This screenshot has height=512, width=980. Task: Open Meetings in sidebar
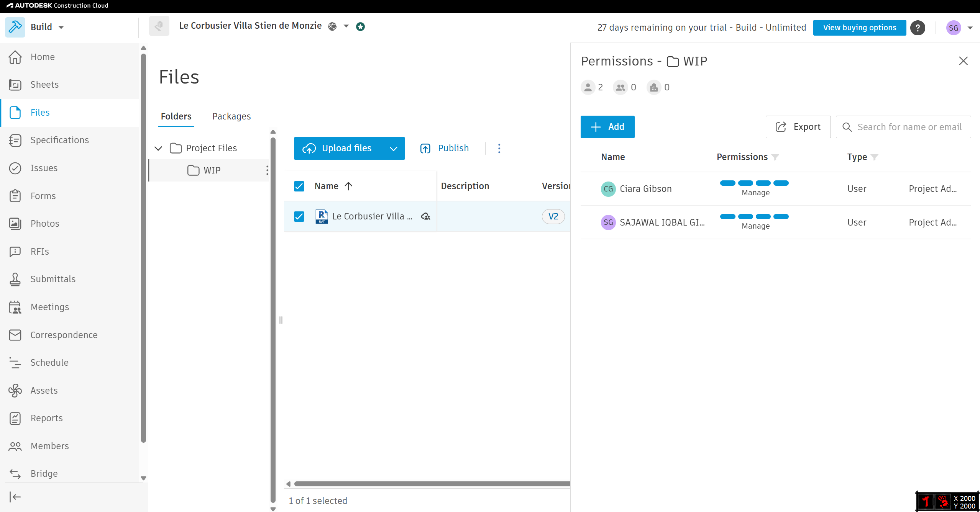50,307
